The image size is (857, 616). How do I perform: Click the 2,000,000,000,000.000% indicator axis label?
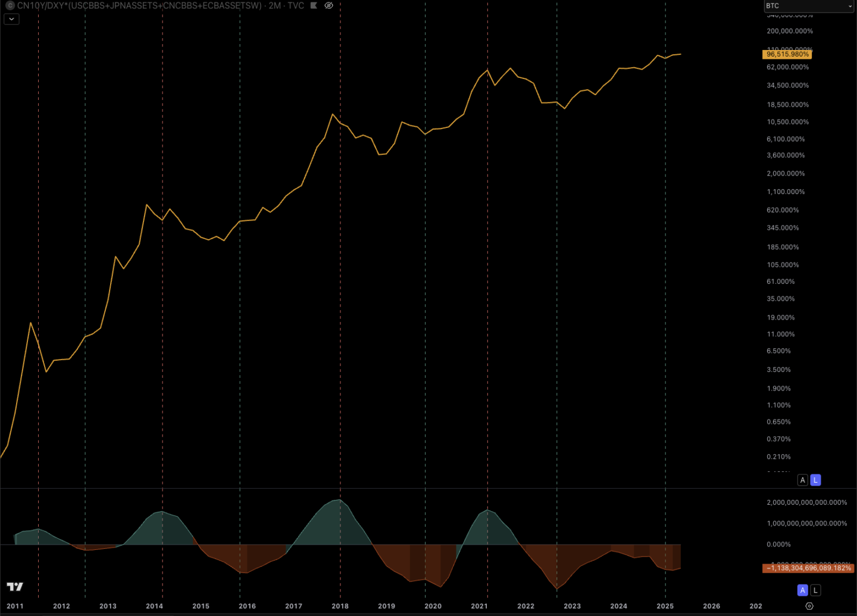(807, 503)
